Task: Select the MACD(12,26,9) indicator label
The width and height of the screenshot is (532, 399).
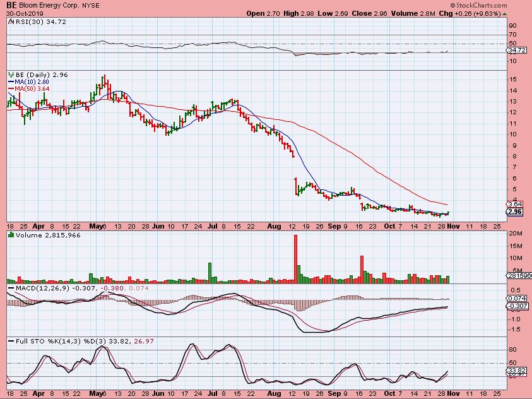Action: pyautogui.click(x=34, y=289)
